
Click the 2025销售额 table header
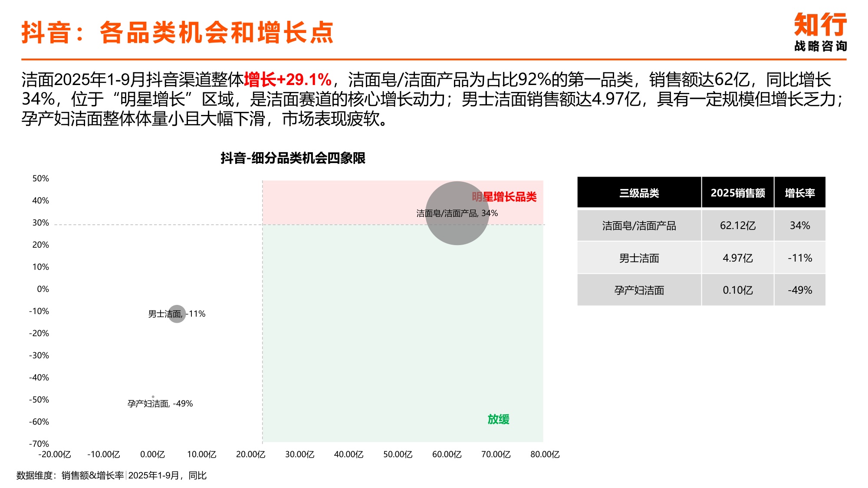[x=738, y=193]
